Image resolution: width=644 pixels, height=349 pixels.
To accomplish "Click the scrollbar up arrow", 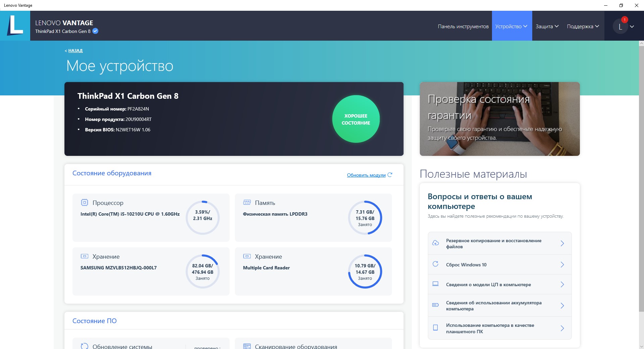I will coord(641,43).
